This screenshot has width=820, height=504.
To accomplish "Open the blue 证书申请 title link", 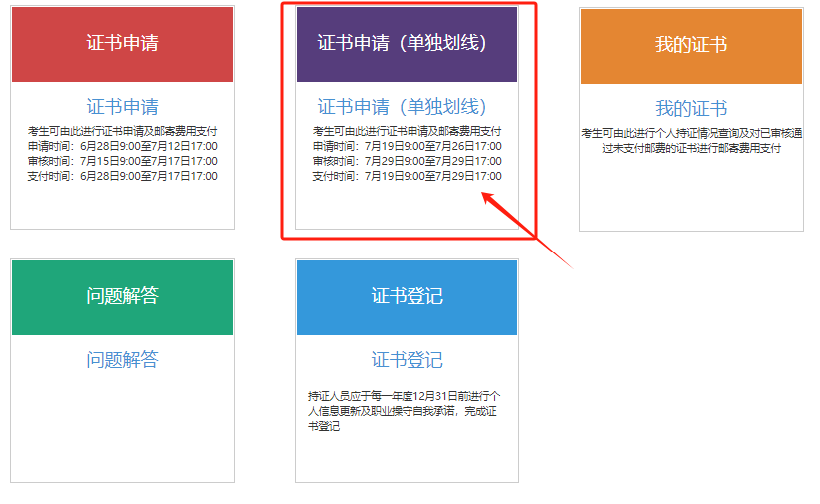I will [122, 107].
